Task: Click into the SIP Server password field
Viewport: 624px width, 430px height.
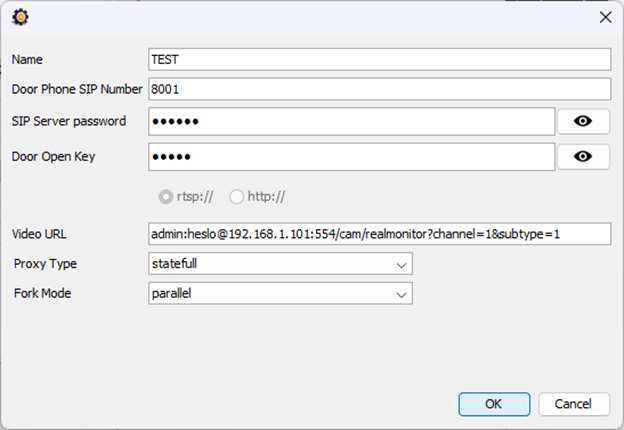Action: (x=351, y=121)
